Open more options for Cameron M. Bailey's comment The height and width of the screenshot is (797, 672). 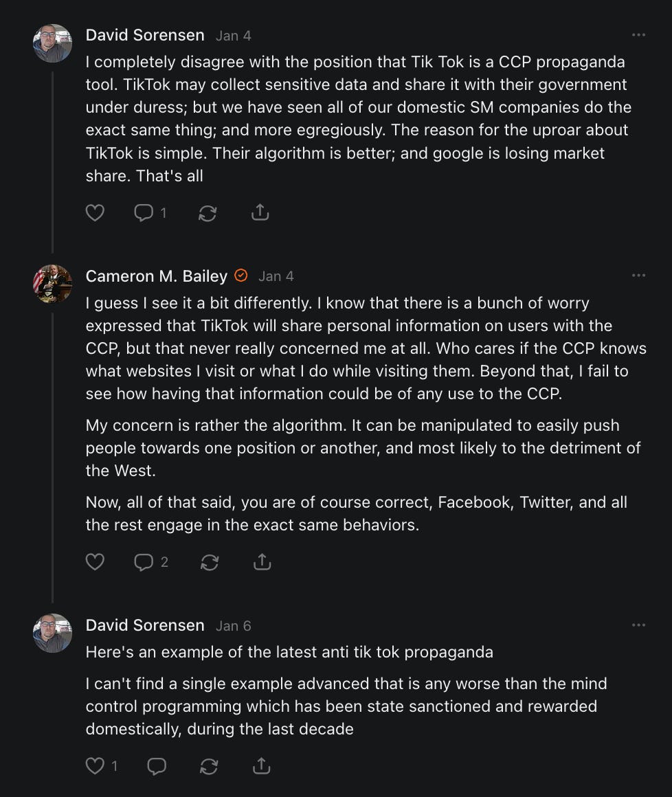(x=638, y=276)
